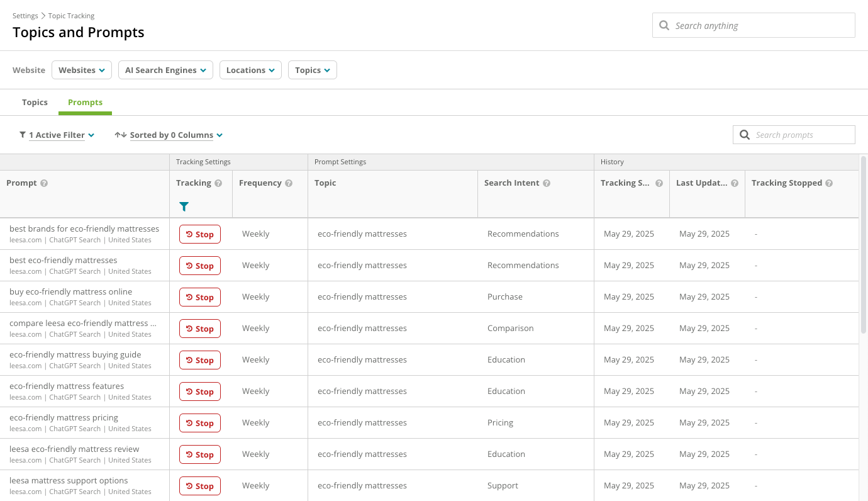Open the AI Search Engines dropdown

point(165,70)
